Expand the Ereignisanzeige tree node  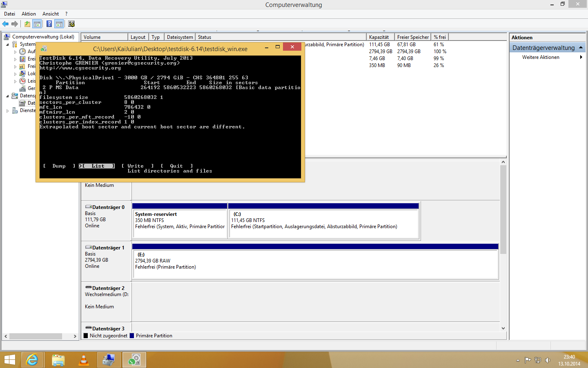point(16,59)
